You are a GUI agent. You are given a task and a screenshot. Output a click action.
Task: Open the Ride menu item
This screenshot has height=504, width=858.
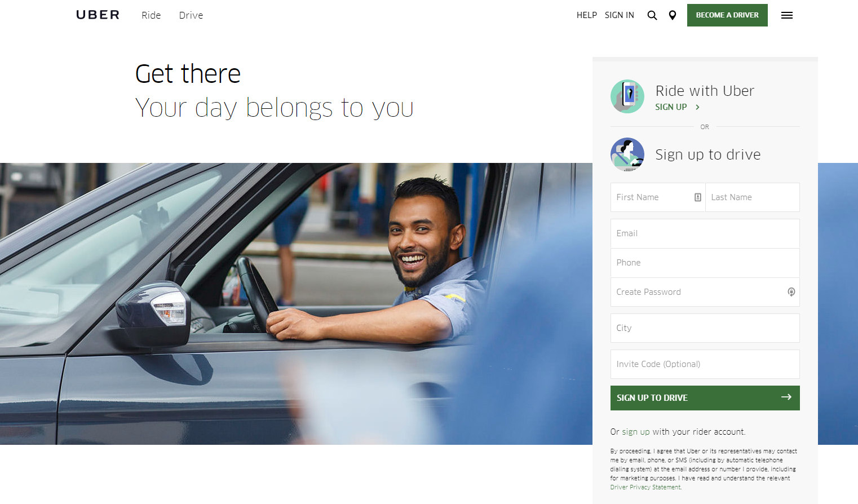151,15
